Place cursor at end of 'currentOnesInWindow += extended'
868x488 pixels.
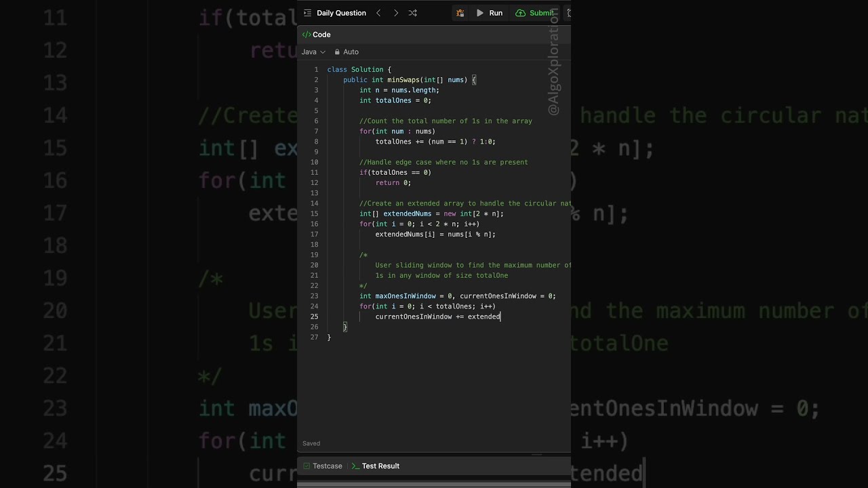tap(500, 317)
